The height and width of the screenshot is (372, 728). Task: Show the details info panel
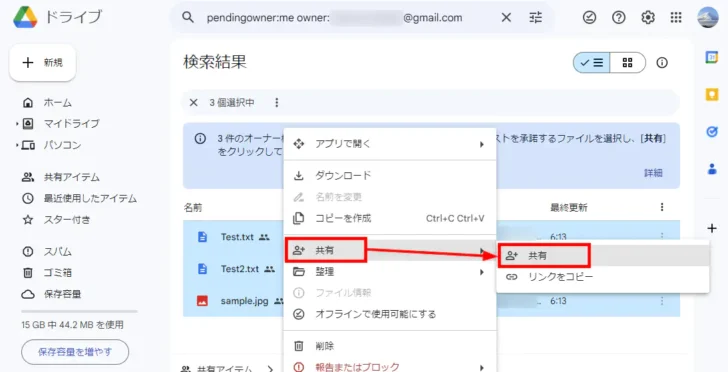point(662,63)
